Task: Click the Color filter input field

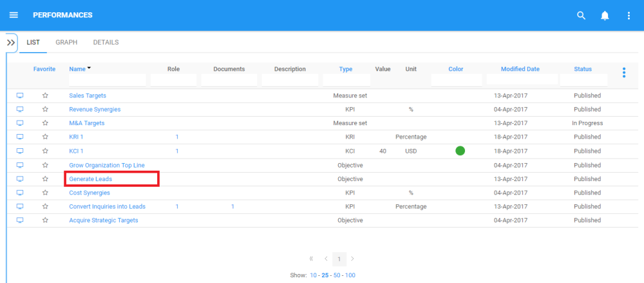Action: tap(457, 80)
